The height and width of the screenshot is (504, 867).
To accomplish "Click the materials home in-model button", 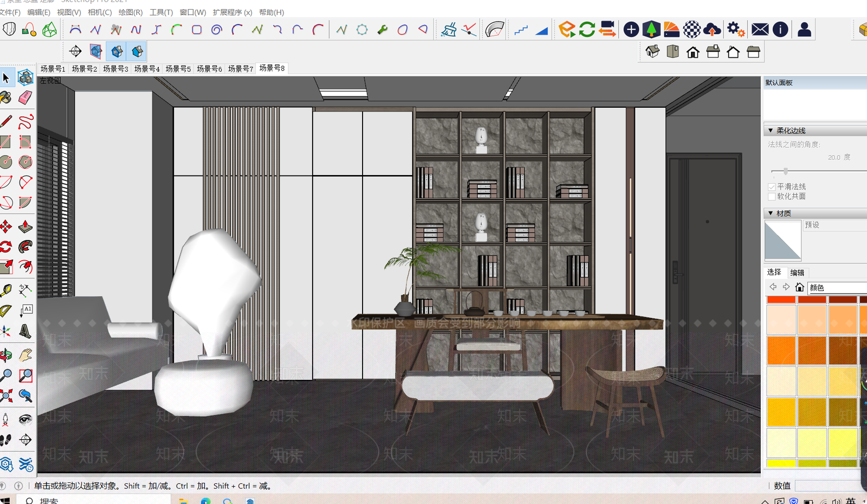I will coord(799,287).
